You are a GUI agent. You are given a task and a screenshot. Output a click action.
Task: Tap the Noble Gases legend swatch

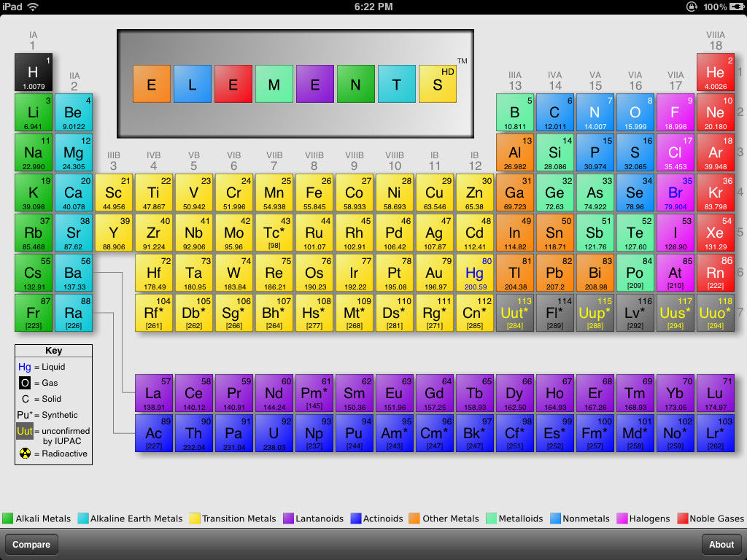pos(683,518)
